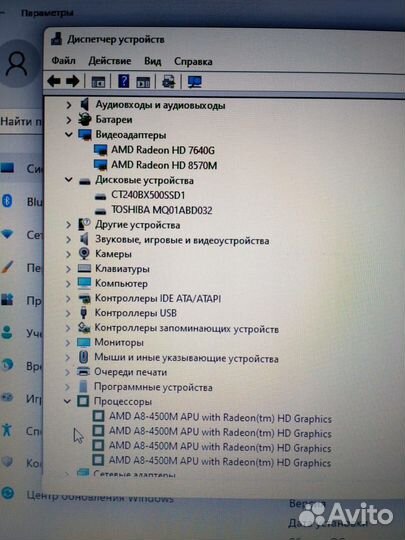
Task: Click the Settings user avatar icon
Action: point(17,64)
